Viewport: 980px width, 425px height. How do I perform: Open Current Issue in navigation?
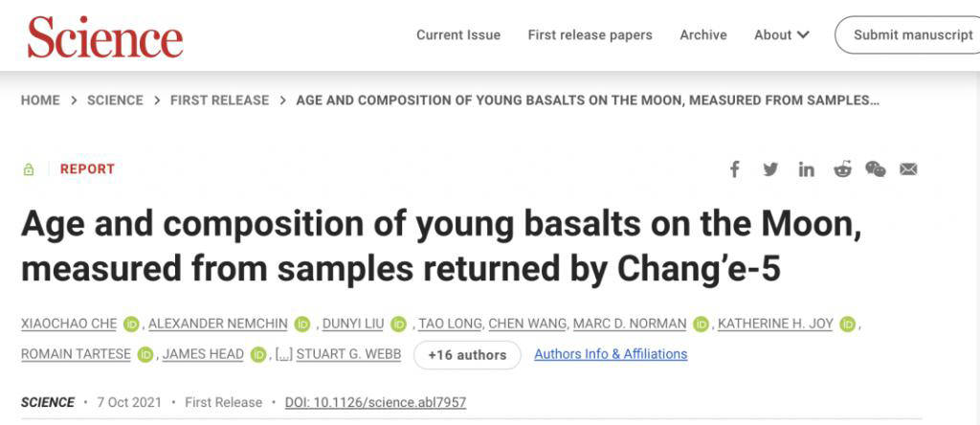click(458, 34)
